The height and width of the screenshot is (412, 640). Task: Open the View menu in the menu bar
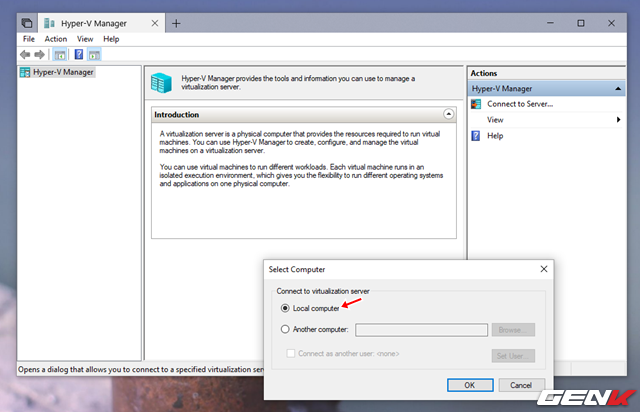[x=85, y=39]
